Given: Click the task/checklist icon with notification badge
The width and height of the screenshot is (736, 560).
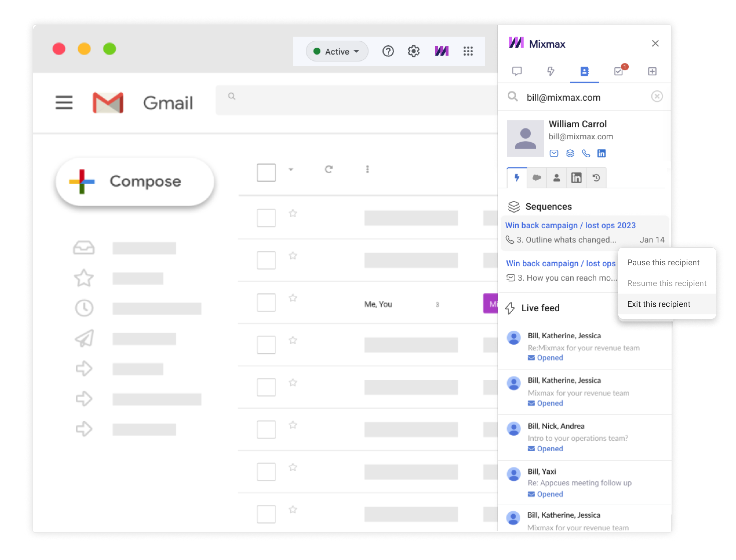Looking at the screenshot, I should click(618, 71).
